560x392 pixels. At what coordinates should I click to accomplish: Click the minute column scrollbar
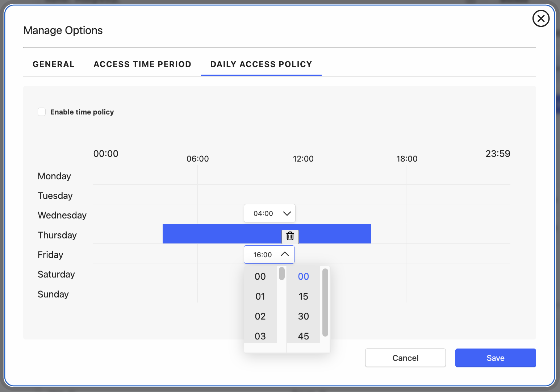(x=325, y=303)
